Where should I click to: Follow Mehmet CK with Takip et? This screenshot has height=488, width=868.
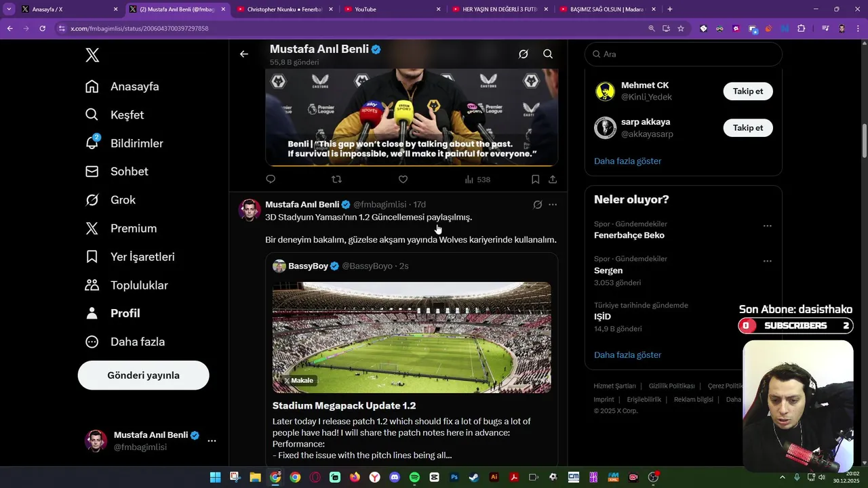[x=748, y=91]
